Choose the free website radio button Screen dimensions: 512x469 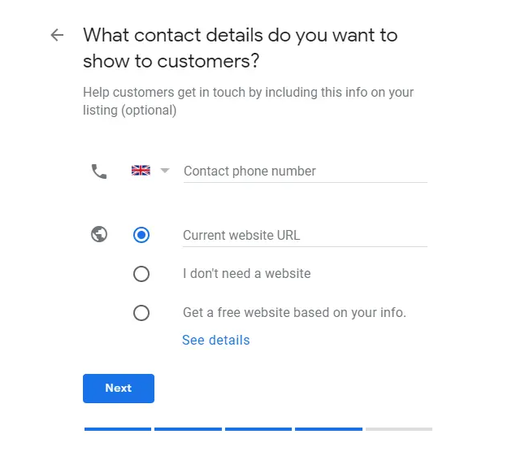pos(141,313)
